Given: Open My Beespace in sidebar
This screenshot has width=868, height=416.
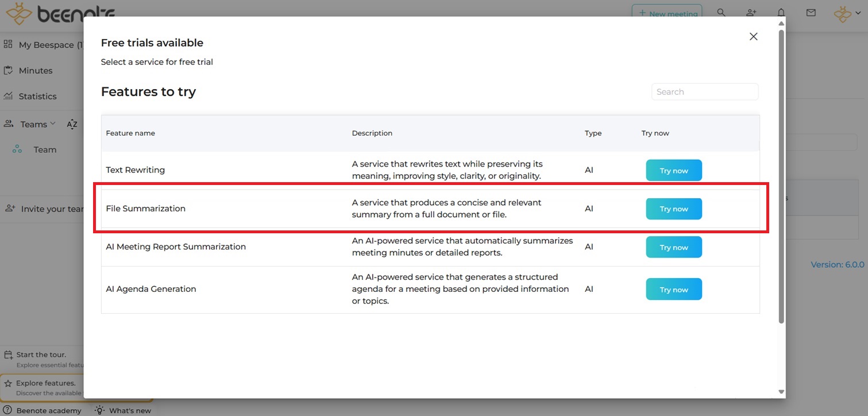Looking at the screenshot, I should pos(46,45).
